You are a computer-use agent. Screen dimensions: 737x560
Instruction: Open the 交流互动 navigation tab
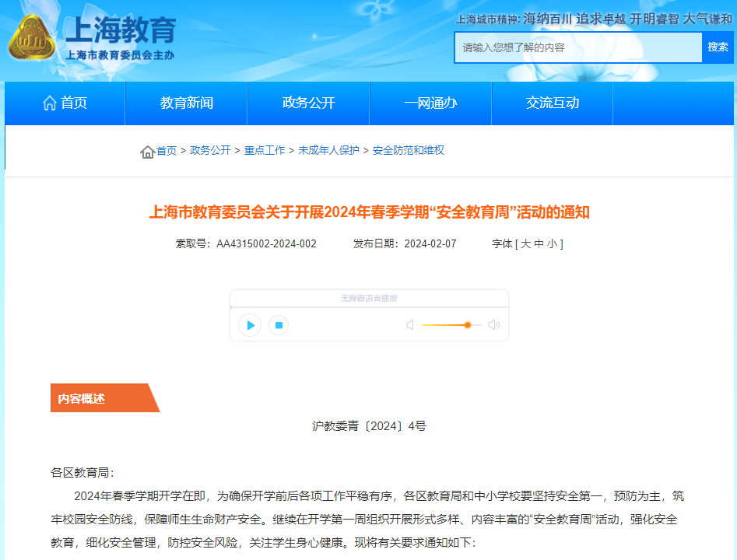553,103
